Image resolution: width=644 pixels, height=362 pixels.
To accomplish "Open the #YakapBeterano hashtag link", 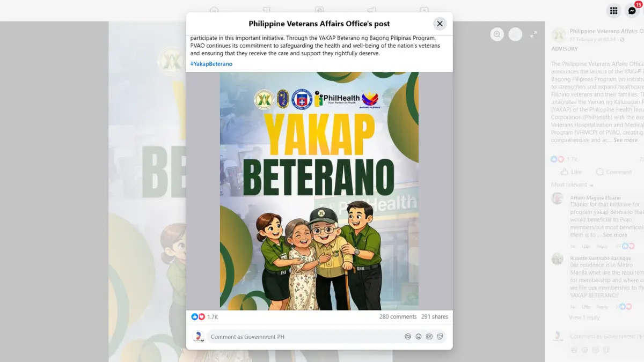I will tap(211, 64).
